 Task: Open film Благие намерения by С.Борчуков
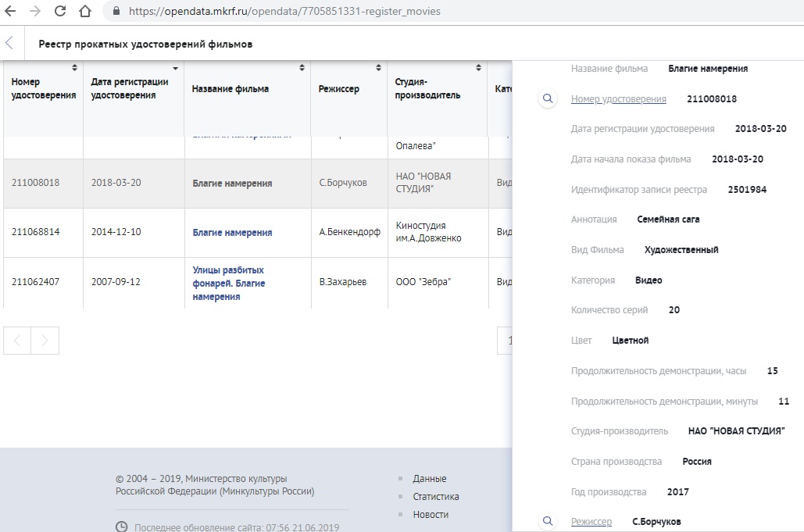232,184
